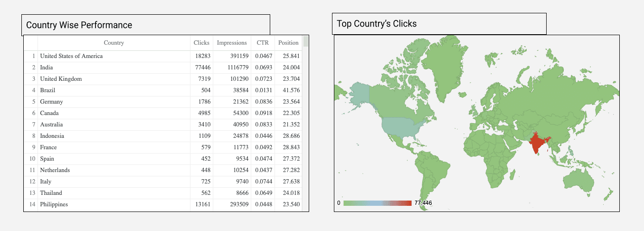Click Thailand's CTR value 0.0649
This screenshot has width=644, height=231.
coord(264,193)
